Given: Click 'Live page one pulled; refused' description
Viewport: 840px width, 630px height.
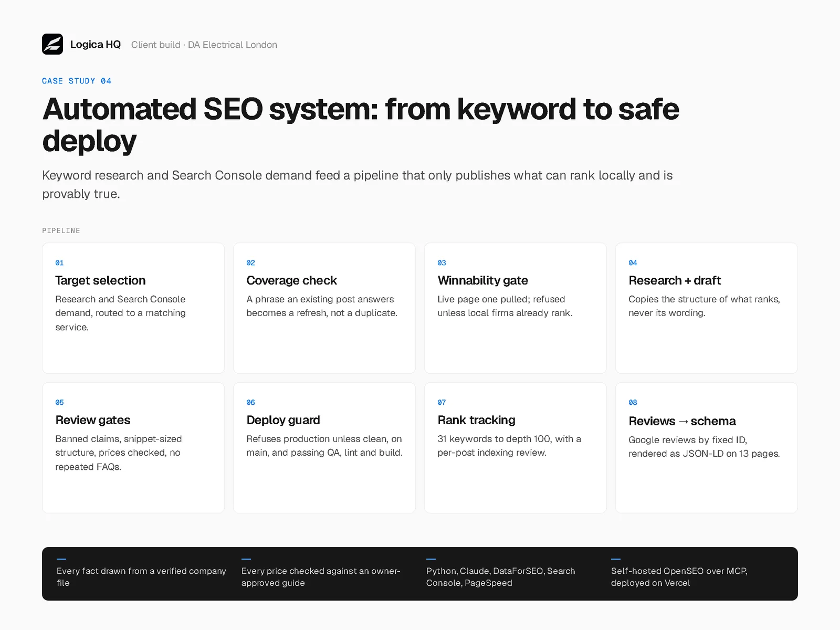Looking at the screenshot, I should (x=505, y=306).
